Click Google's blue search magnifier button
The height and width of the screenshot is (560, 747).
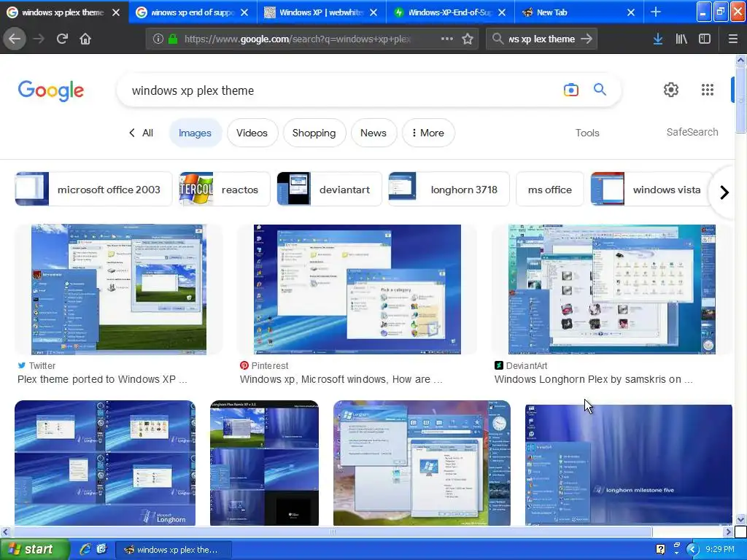coord(600,90)
